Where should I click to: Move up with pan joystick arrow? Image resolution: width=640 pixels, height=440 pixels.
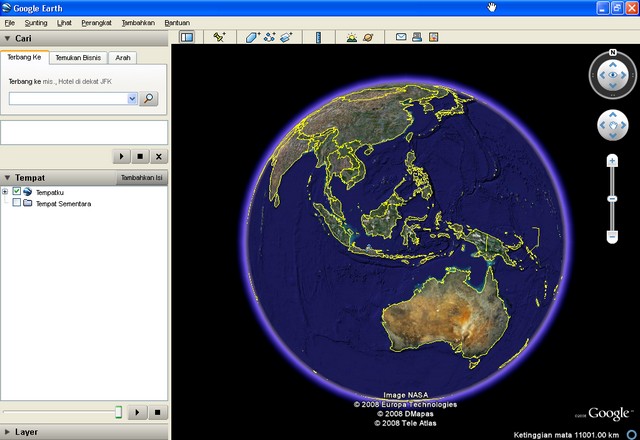(x=613, y=115)
